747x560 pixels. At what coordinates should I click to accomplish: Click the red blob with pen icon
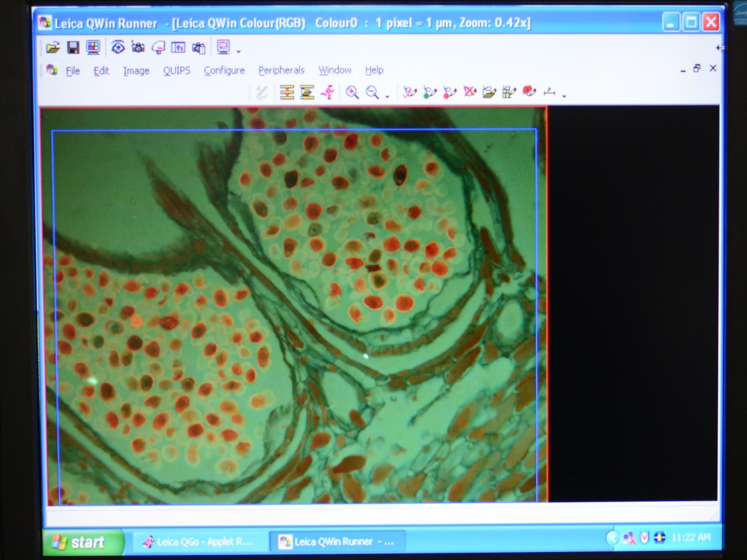coord(529,92)
